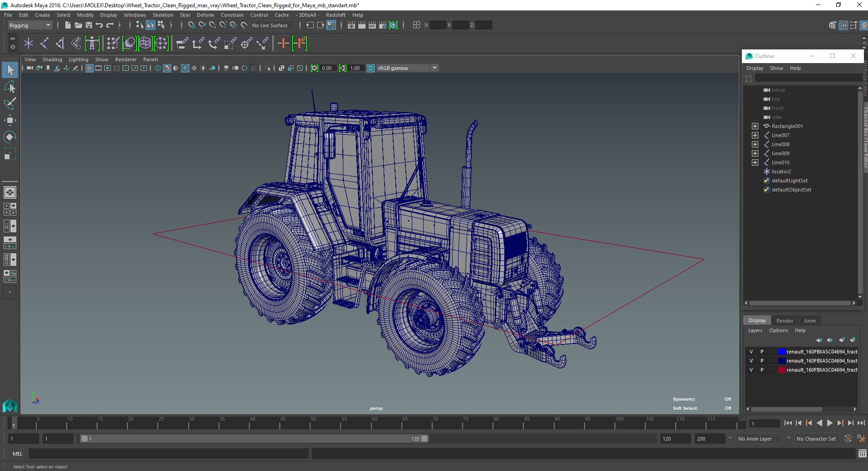Open the Outliner Show menu
The width and height of the screenshot is (868, 471).
776,68
